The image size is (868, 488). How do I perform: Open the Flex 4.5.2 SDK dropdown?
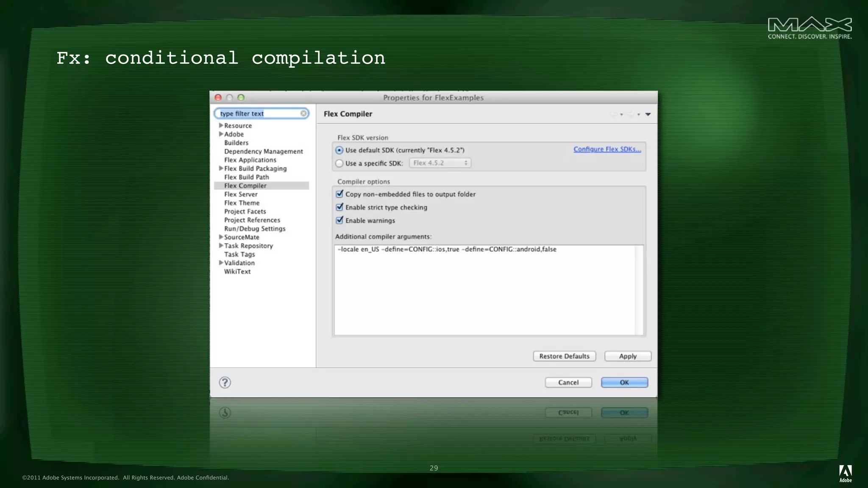pos(440,163)
